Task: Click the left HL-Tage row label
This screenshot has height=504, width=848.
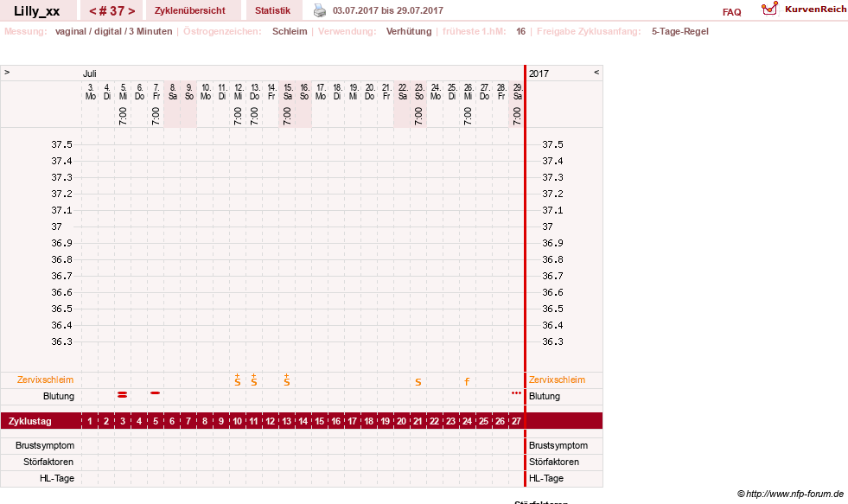Action: (57, 478)
